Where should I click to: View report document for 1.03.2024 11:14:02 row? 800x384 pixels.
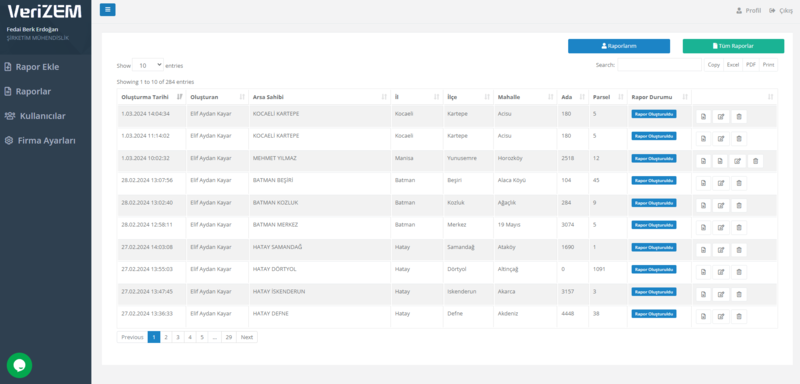[703, 139]
